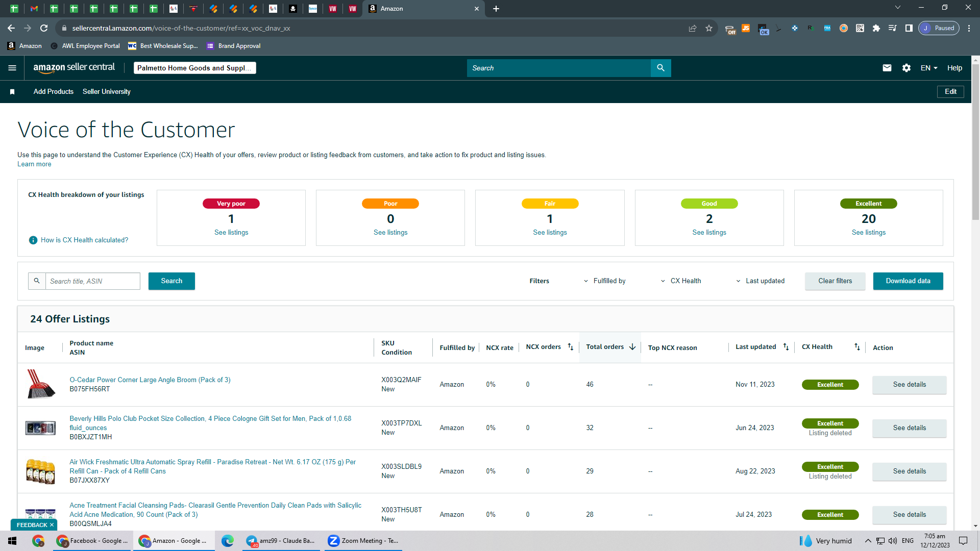Bookmark this page with star icon
This screenshot has width=980, height=551.
click(709, 28)
